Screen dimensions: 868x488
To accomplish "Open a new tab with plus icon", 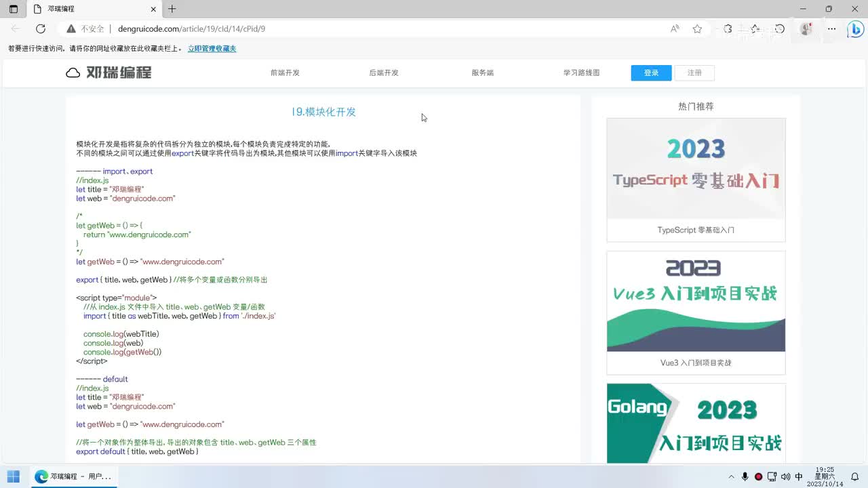I will [x=172, y=9].
